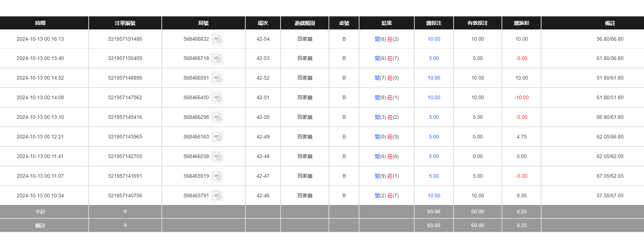Open 總投注 link in the 42-52 row

[434, 78]
